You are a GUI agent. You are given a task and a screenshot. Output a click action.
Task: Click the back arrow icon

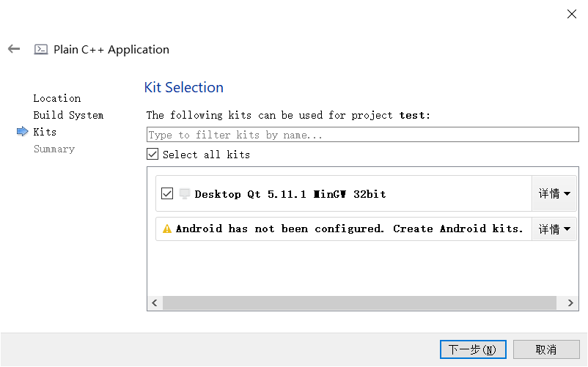(x=14, y=49)
